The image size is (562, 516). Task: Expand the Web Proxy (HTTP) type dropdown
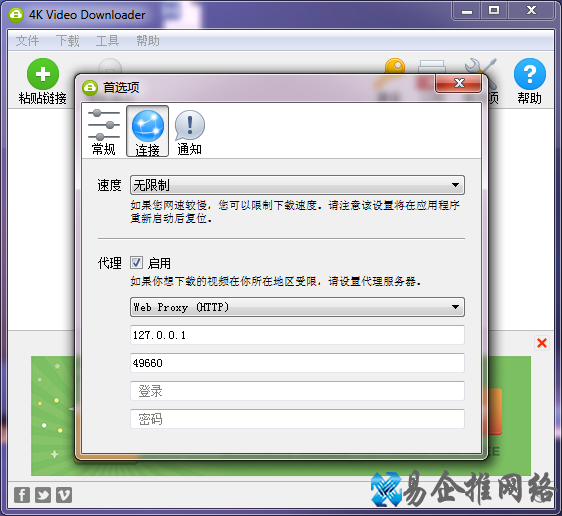point(297,307)
